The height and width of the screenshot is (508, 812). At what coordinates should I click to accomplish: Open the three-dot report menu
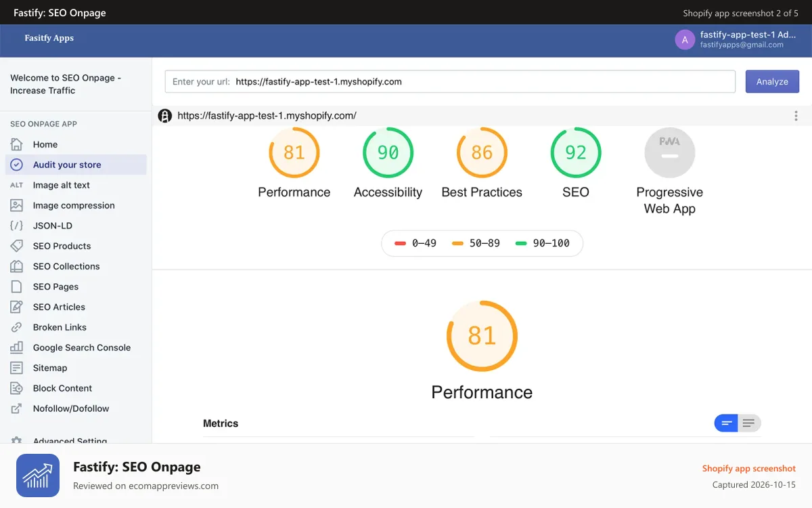(796, 116)
